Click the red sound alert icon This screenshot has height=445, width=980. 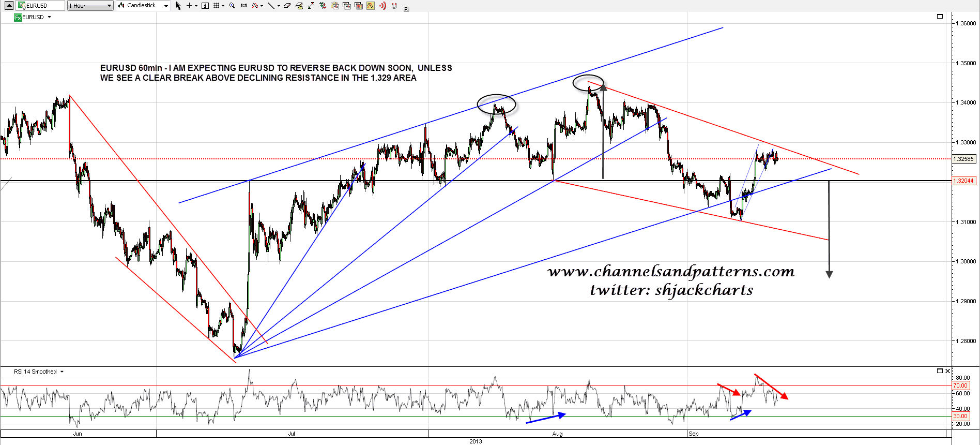[382, 6]
